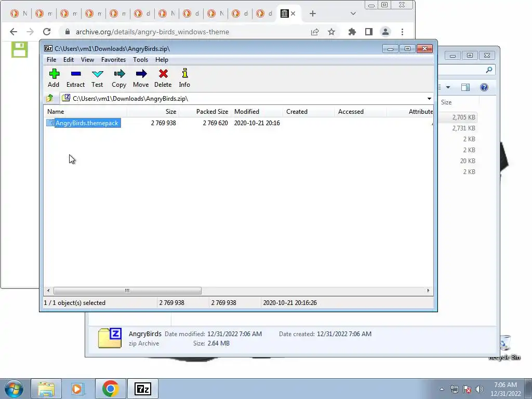Viewport: 532px width, 399px height.
Task: Sort by Size column in 7-Zip
Action: pos(153,112)
